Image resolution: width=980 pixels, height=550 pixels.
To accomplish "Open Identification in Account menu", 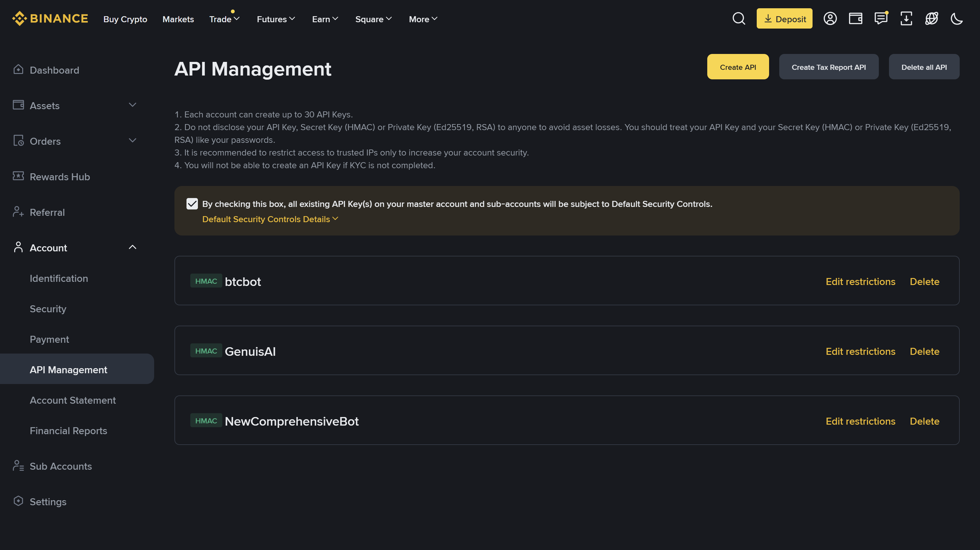I will pyautogui.click(x=59, y=278).
